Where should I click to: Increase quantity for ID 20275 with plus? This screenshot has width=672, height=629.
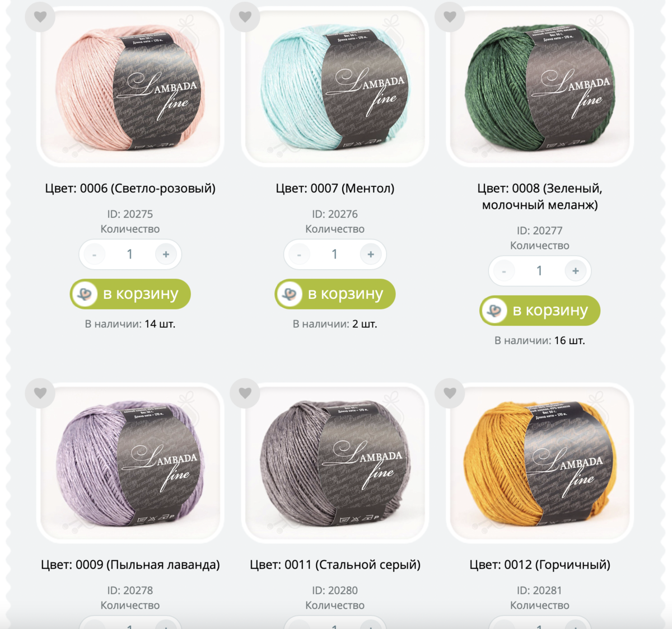point(166,255)
